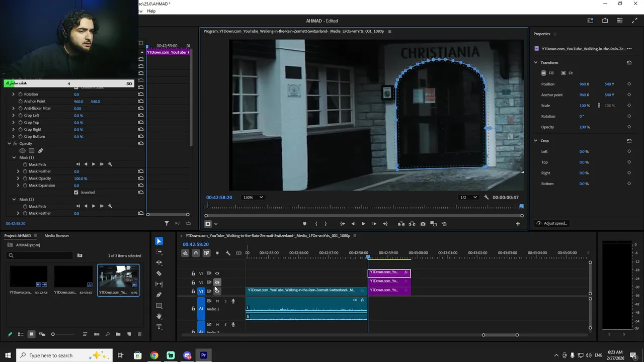Select the Rectangle tool in tools panel
Viewport: 644px width, 362px height.
[x=159, y=306]
